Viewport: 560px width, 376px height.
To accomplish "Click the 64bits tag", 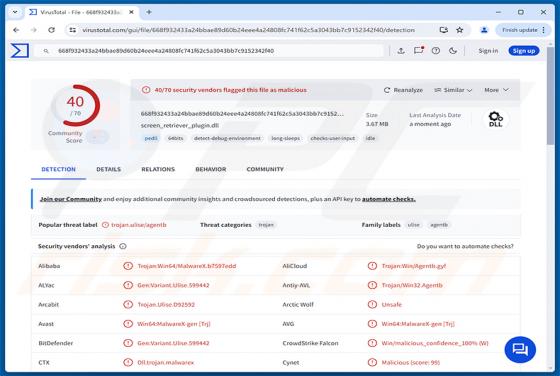I will (175, 138).
